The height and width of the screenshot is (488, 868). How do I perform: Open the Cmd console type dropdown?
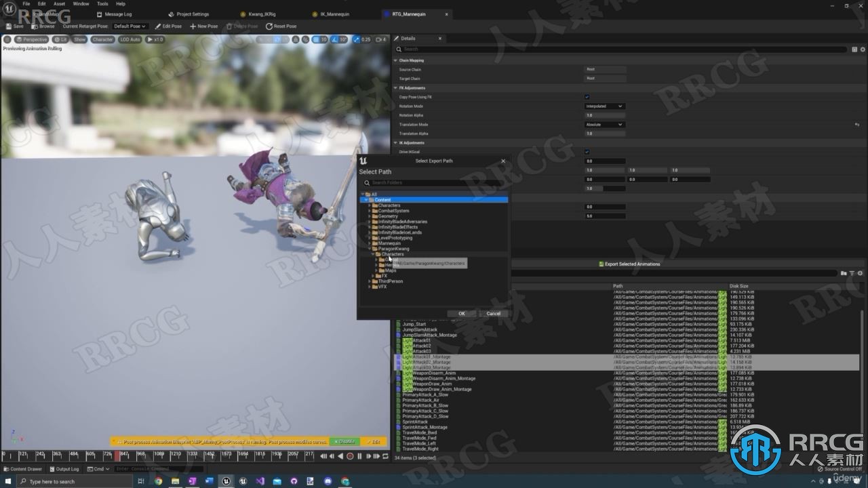point(98,469)
